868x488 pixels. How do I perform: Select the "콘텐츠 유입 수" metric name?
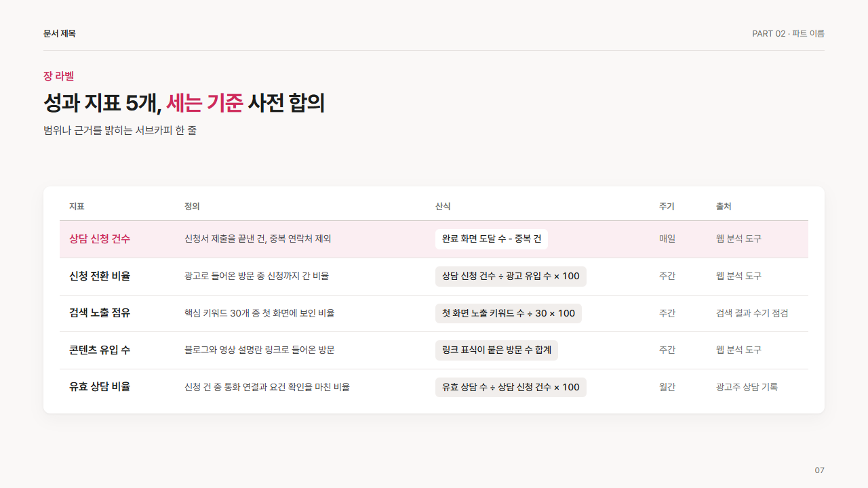click(x=100, y=350)
